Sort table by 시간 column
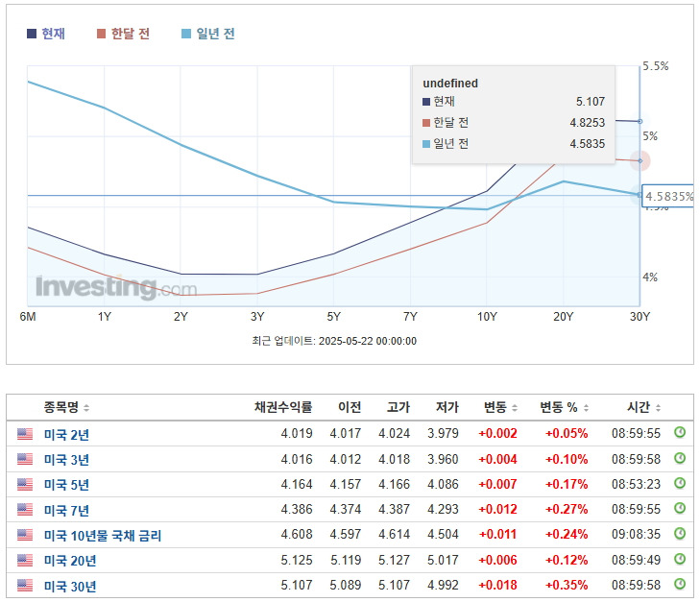 click(643, 407)
